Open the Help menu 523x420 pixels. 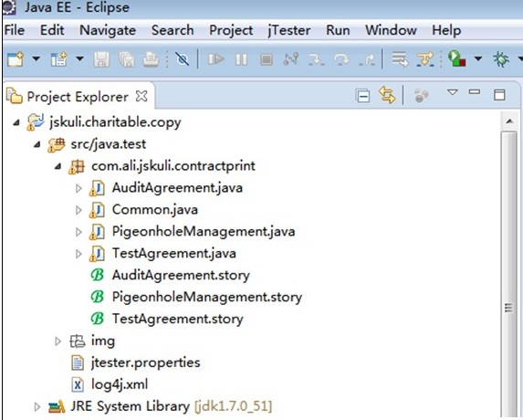tap(446, 30)
